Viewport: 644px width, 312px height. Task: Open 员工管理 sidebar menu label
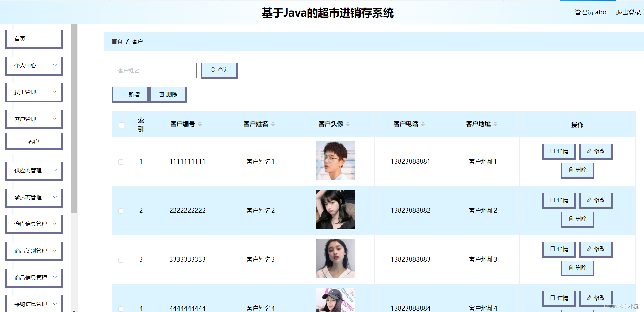(25, 92)
